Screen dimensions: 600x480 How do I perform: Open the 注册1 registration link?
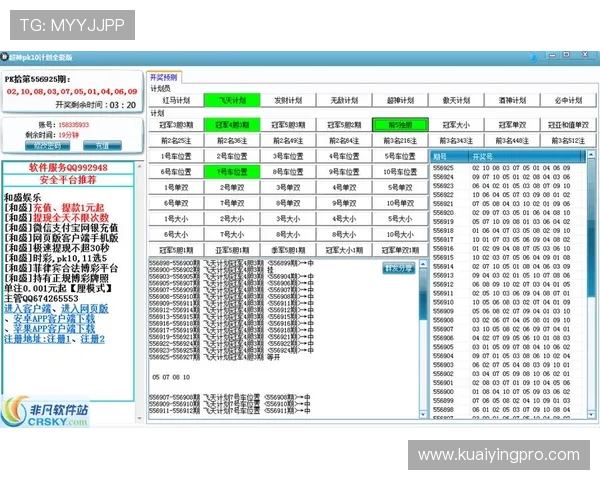tap(60, 339)
